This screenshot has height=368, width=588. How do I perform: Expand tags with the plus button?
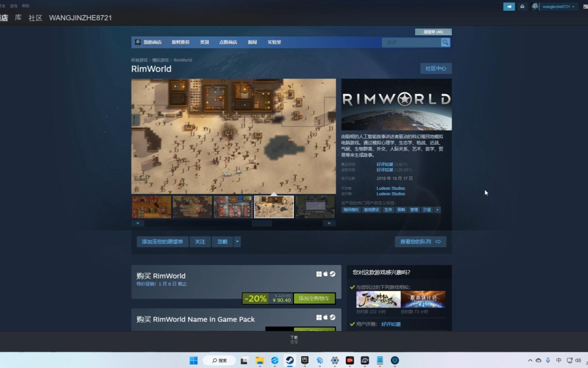(x=438, y=210)
